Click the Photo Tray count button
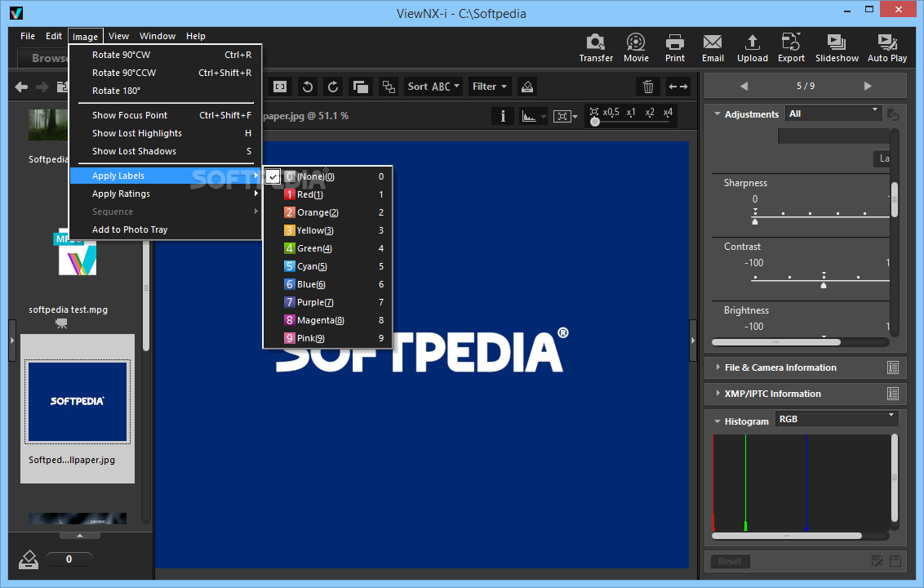 69,559
